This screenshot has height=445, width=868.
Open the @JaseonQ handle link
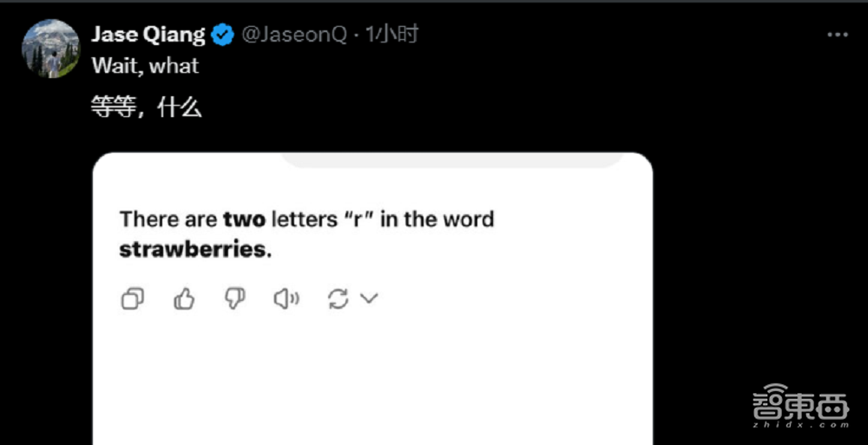pos(293,35)
